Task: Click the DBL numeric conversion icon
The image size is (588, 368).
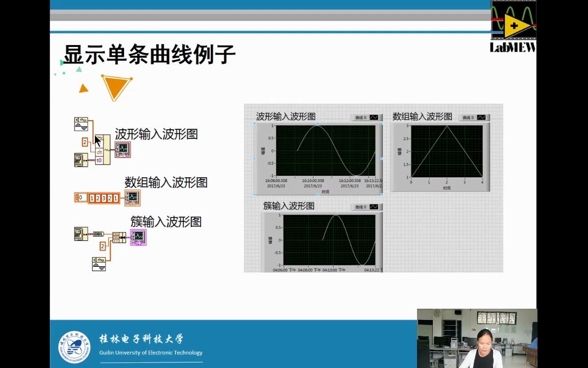Action: pos(98,234)
